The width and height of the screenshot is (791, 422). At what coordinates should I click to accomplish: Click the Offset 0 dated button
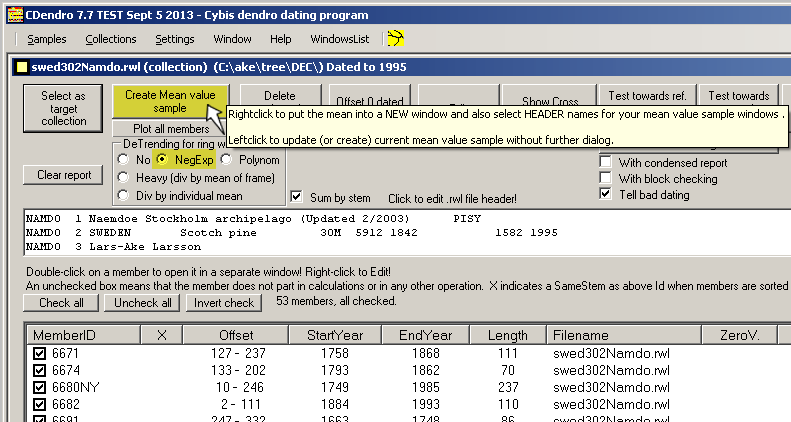(370, 96)
